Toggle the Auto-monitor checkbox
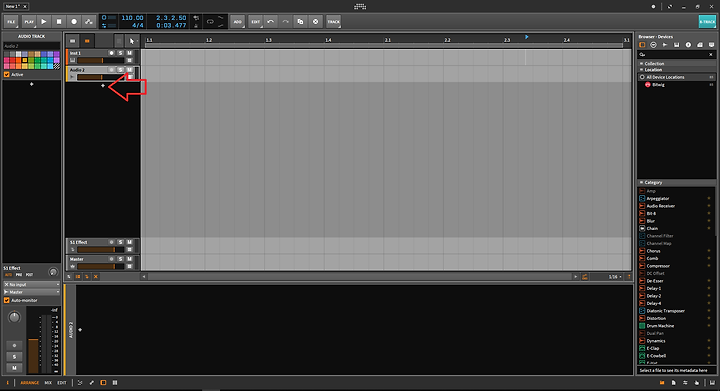This screenshot has width=720, height=391. click(x=6, y=300)
